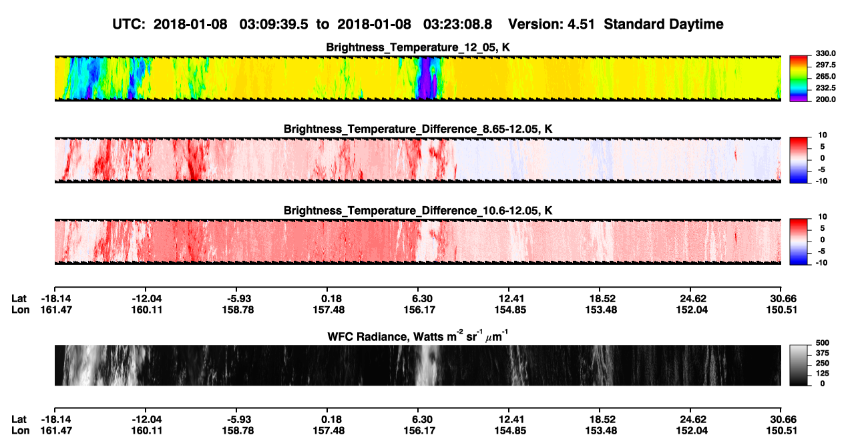Click the '232.5' colorbar label

coord(825,87)
